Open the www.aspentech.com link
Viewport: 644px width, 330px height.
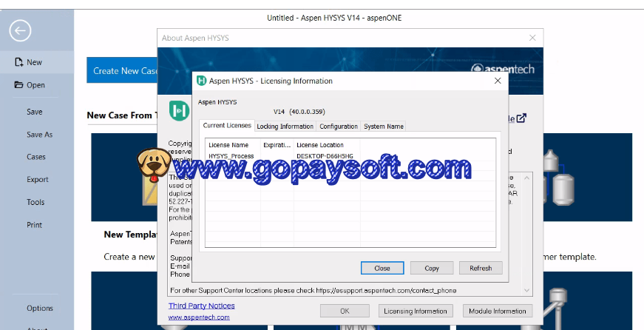click(199, 317)
